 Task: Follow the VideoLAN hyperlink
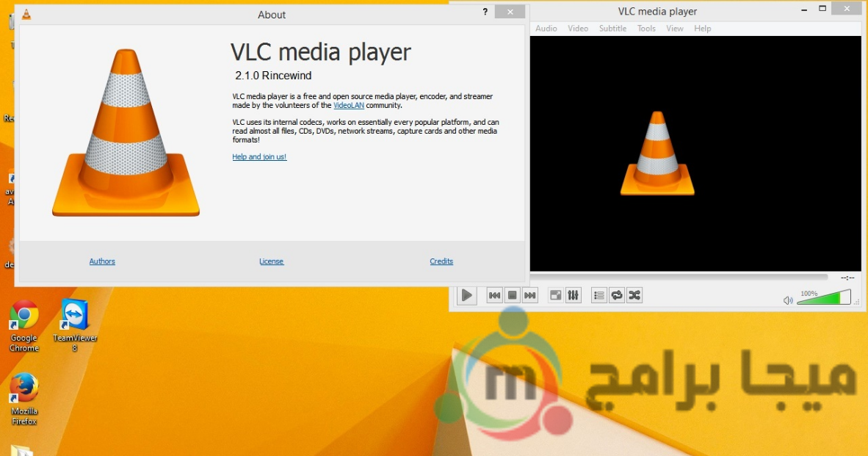(349, 105)
